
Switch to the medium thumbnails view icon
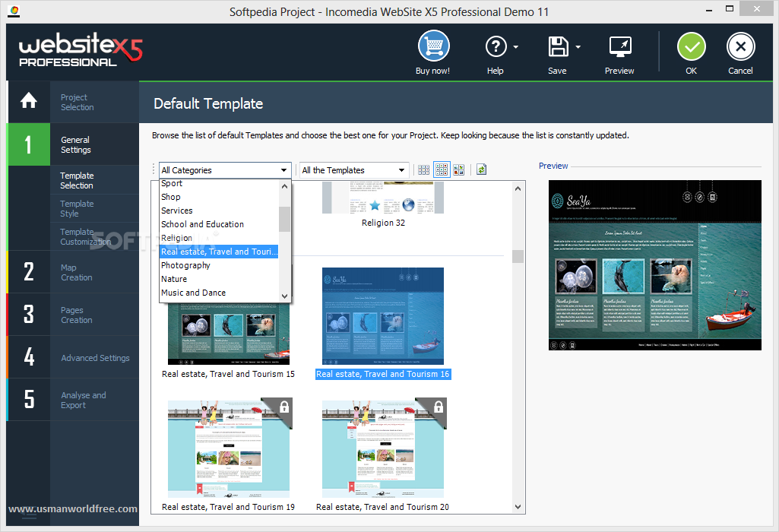pos(441,170)
